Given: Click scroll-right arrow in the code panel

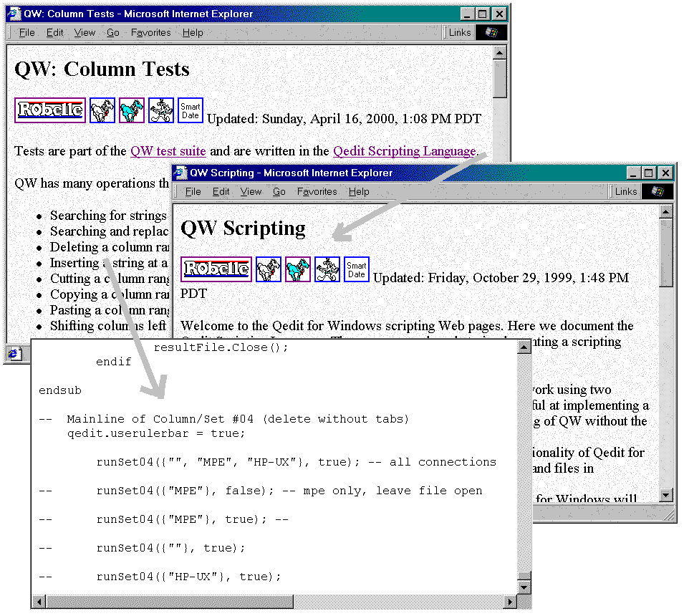Looking at the screenshot, I should point(509,602).
